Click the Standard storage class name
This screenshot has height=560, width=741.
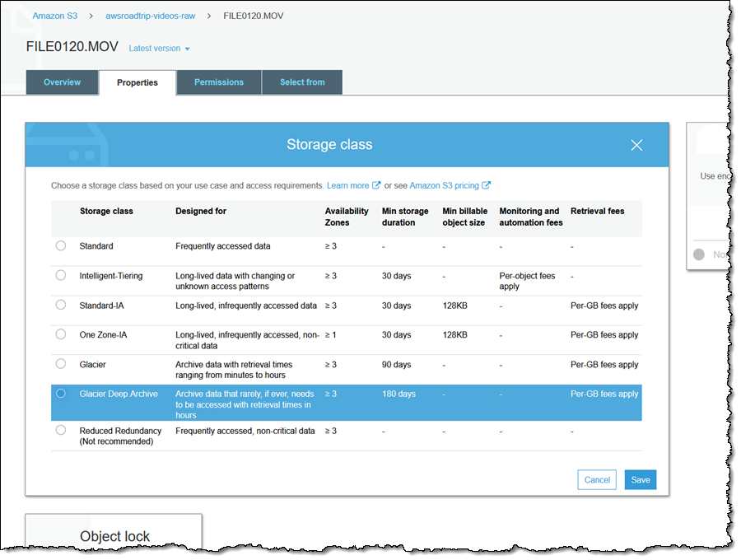tap(96, 245)
